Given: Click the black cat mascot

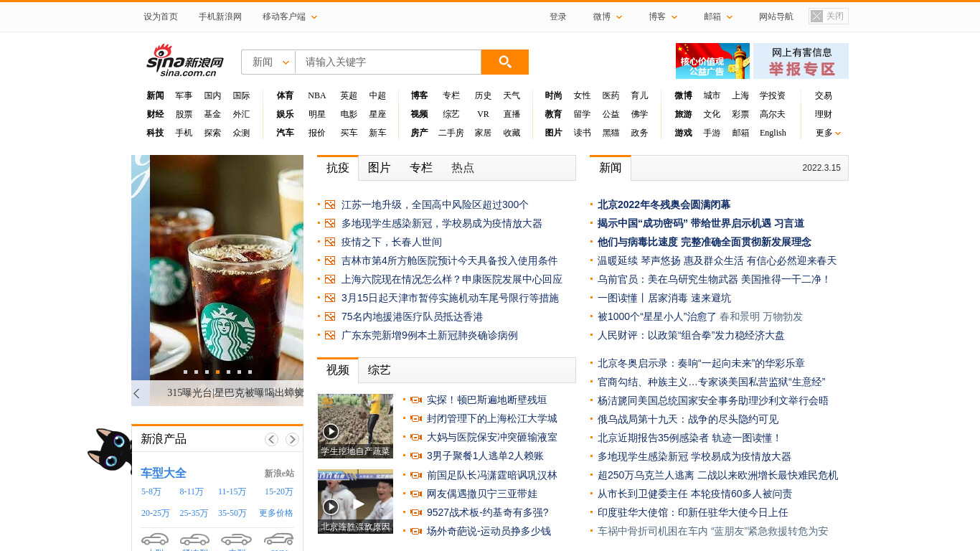Looking at the screenshot, I should (110, 451).
